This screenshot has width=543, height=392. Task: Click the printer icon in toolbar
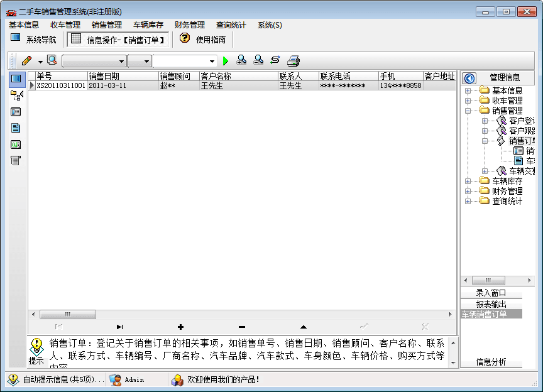point(293,61)
